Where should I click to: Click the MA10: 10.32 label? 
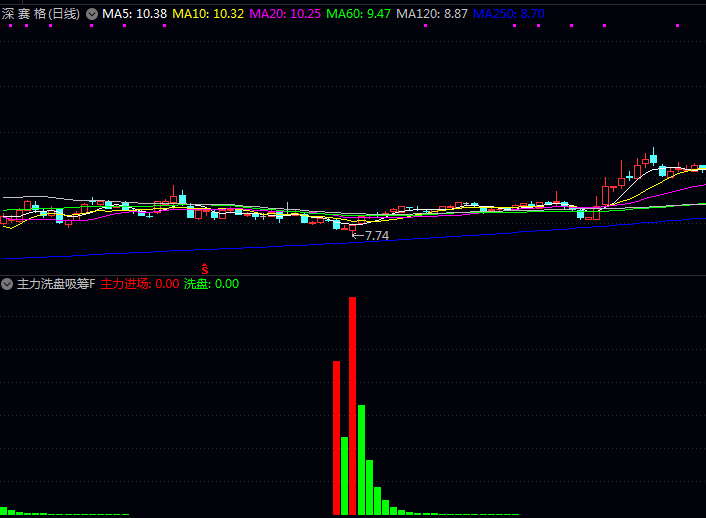click(x=208, y=14)
